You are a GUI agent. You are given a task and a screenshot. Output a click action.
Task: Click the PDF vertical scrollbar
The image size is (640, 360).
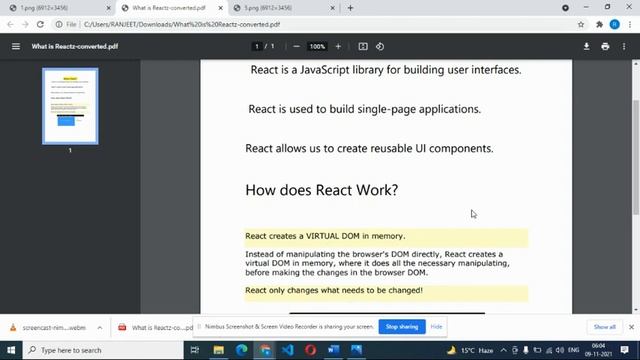[636, 157]
